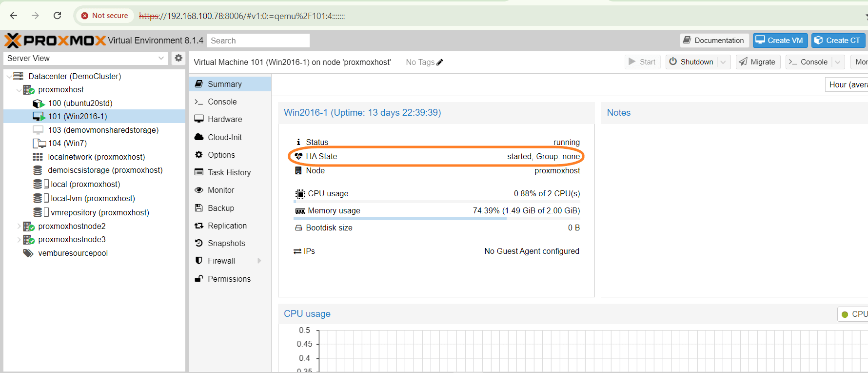The width and height of the screenshot is (868, 373).
Task: Open the Permissions section
Action: [230, 279]
